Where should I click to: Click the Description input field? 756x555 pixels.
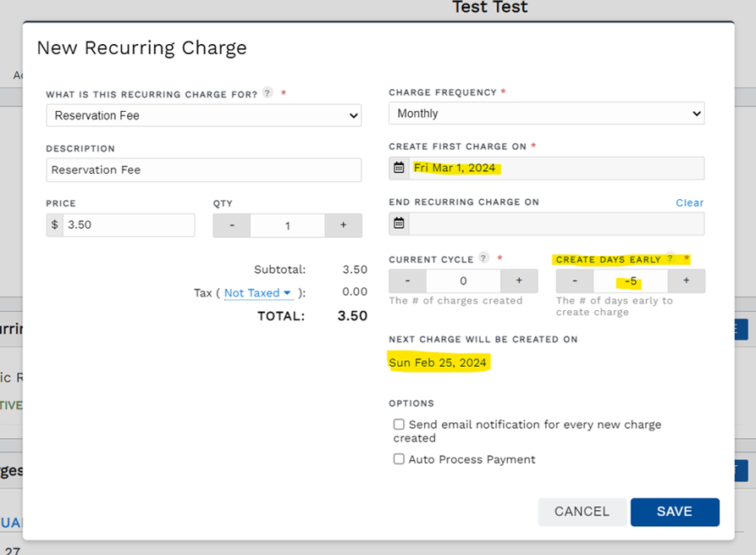[x=204, y=169]
